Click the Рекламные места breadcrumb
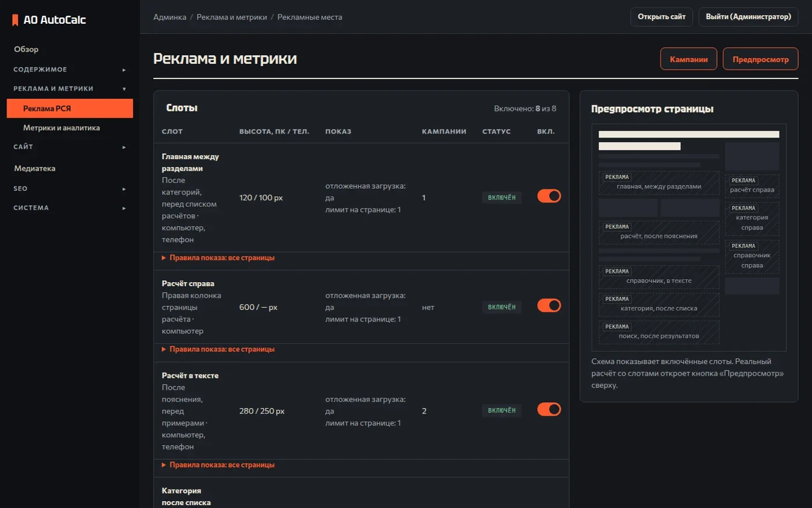 (x=310, y=17)
